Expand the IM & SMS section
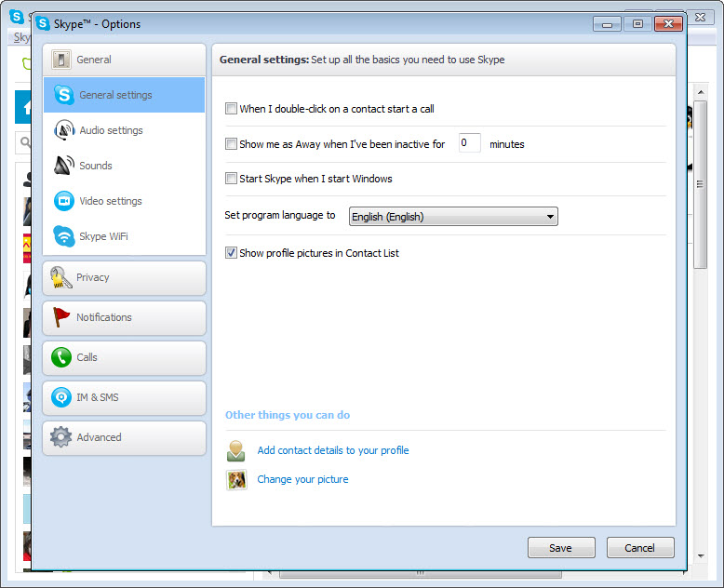 [124, 397]
